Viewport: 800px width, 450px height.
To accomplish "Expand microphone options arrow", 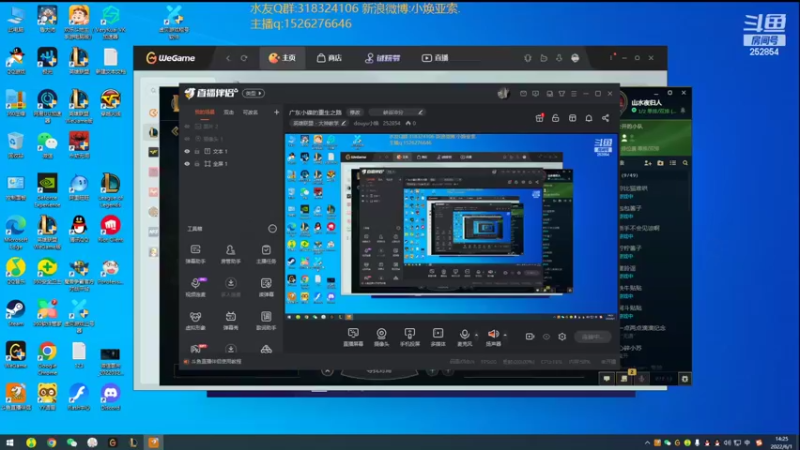I will (x=477, y=335).
